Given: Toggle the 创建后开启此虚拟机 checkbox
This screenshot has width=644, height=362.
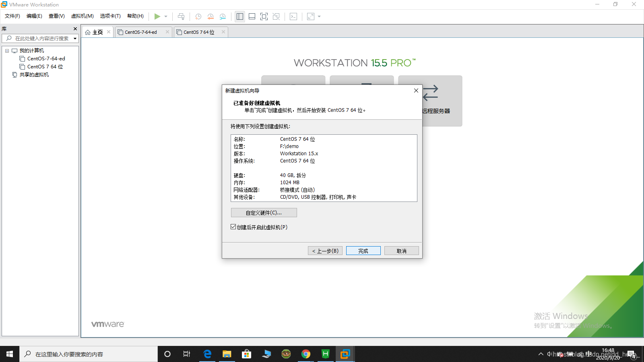Looking at the screenshot, I should pyautogui.click(x=233, y=227).
